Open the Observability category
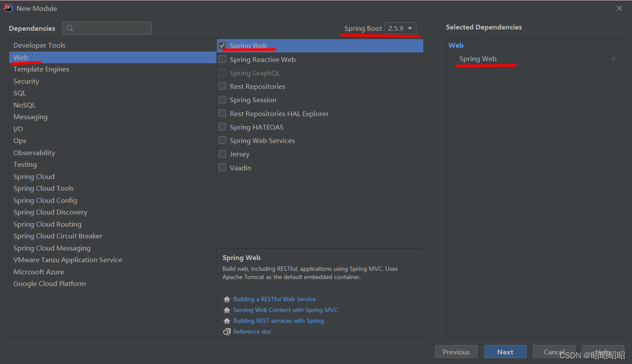The image size is (632, 364). click(112, 153)
